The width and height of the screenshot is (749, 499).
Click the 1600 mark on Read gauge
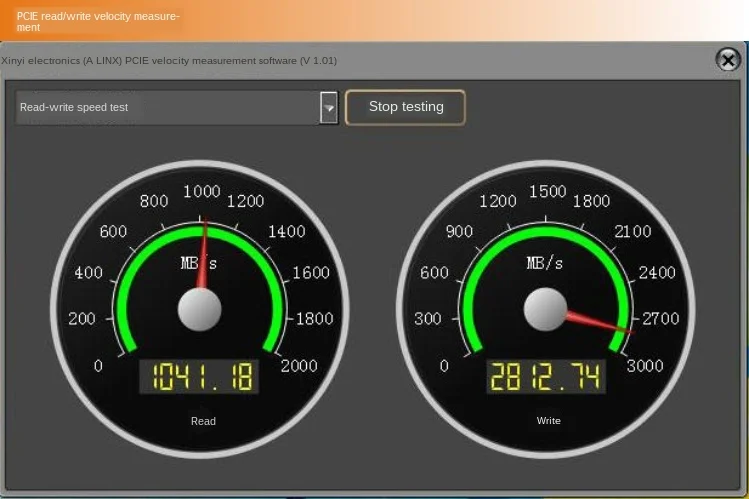pos(311,273)
